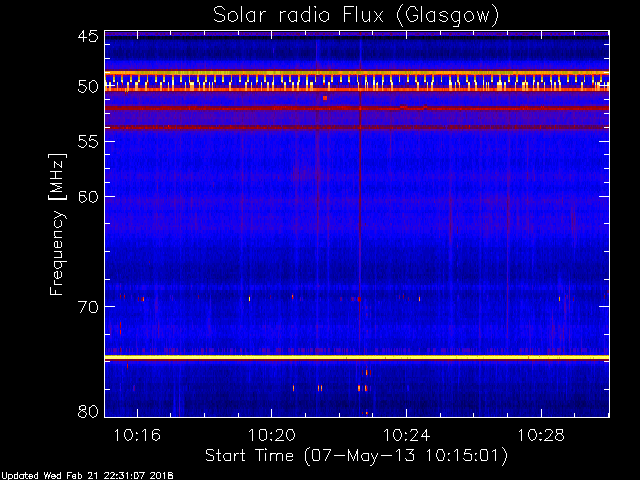The height and width of the screenshot is (480, 640).
Task: Click the yellow band just above 50 MHz
Action: click(x=356, y=73)
